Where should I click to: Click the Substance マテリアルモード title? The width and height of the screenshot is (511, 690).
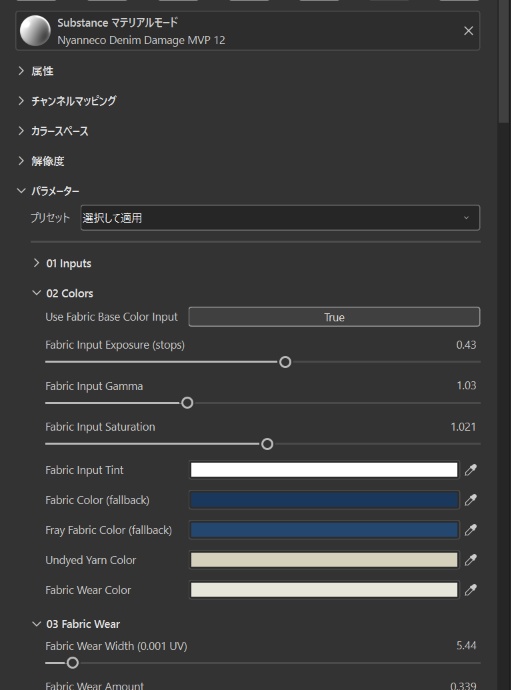tap(118, 22)
